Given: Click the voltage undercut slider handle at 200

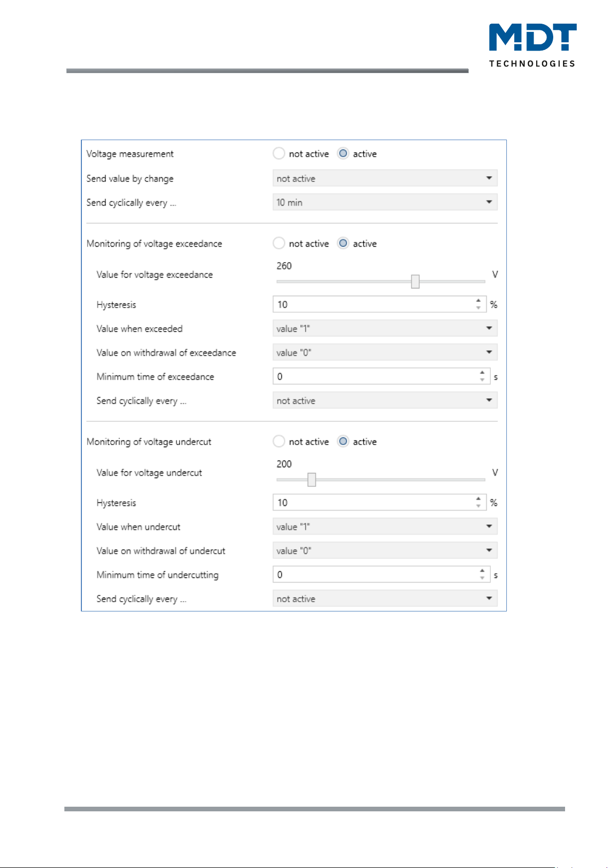Looking at the screenshot, I should pyautogui.click(x=312, y=480).
